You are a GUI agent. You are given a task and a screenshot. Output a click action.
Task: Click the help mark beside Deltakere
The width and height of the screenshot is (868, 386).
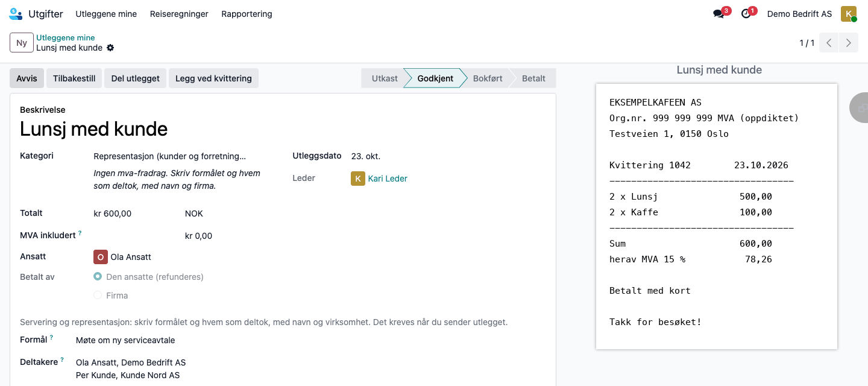[62, 359]
